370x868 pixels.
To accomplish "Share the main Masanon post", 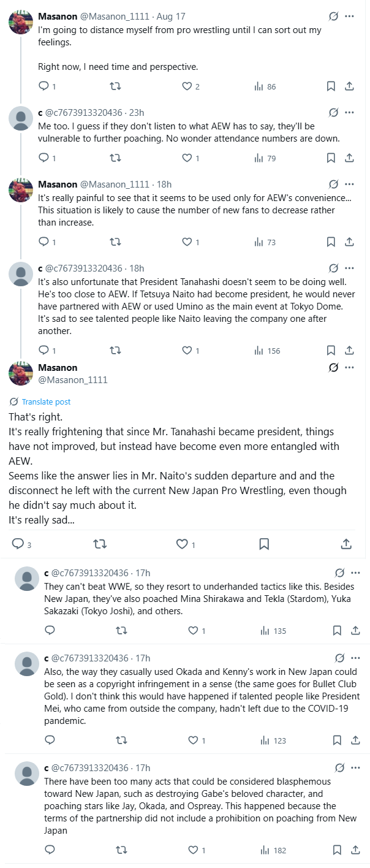I will coord(346,544).
